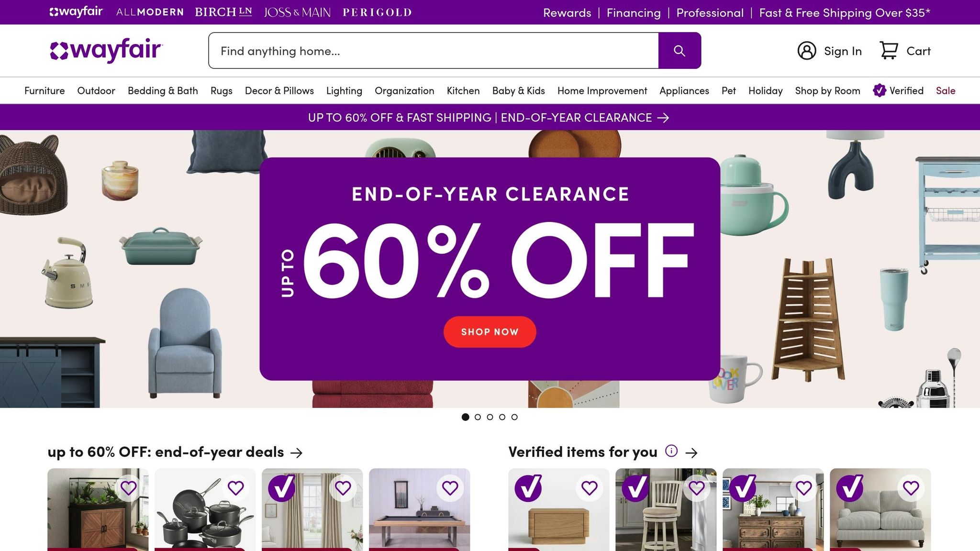Screen dimensions: 980x551
Task: Click the Shop Now button
Action: tap(490, 331)
